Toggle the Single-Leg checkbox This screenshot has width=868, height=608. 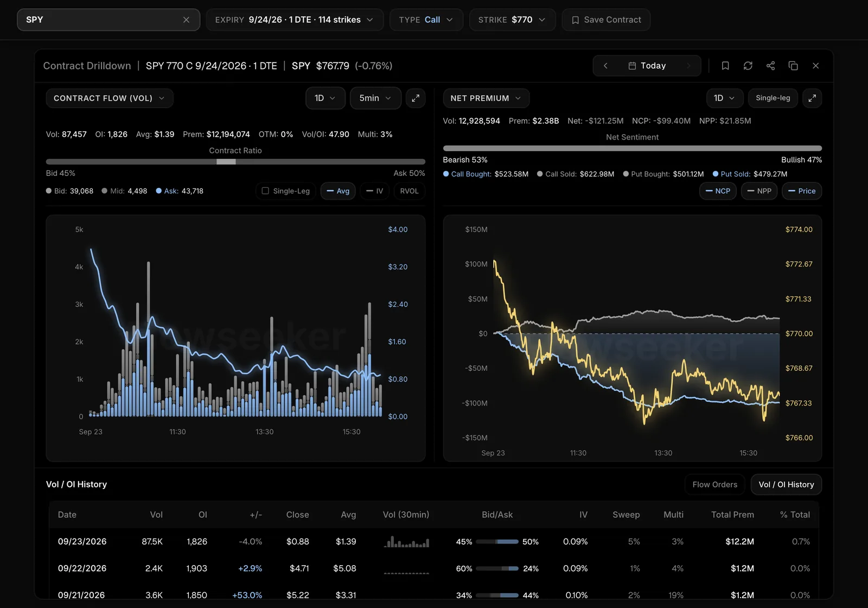tap(265, 191)
